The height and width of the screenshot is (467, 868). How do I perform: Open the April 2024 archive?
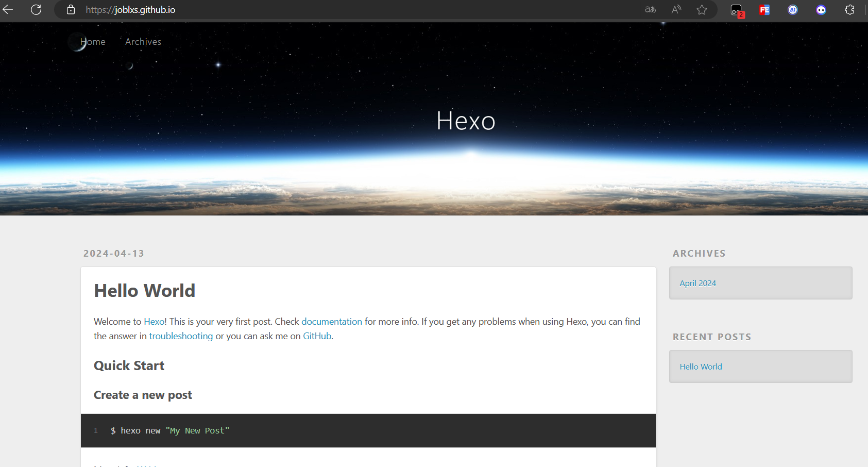(x=697, y=283)
